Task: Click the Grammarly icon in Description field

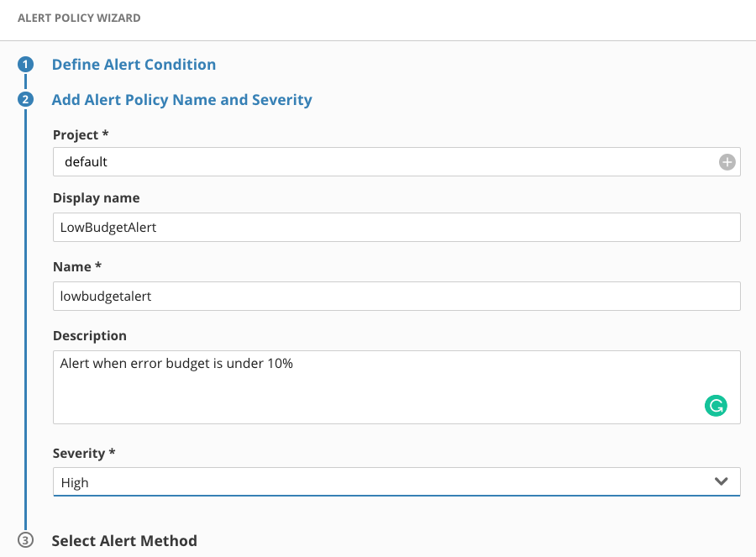Action: (x=715, y=406)
